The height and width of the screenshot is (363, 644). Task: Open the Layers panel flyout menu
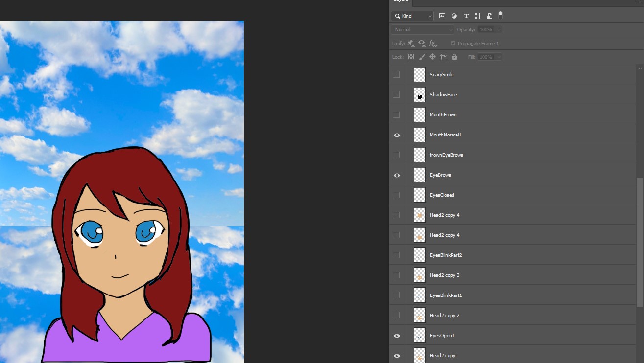(638, 1)
